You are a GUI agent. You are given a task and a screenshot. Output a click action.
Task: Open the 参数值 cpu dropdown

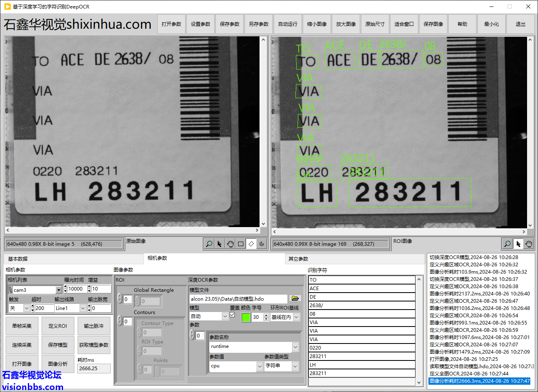pos(260,366)
